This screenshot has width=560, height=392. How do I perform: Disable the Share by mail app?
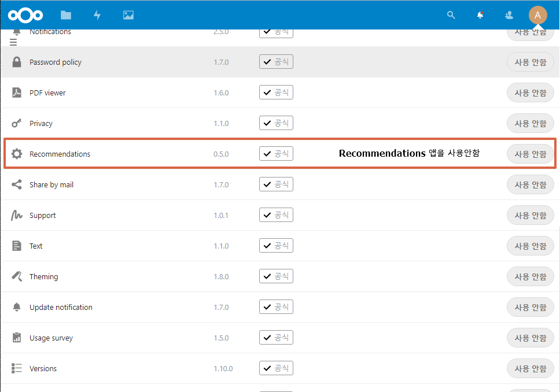coord(530,184)
